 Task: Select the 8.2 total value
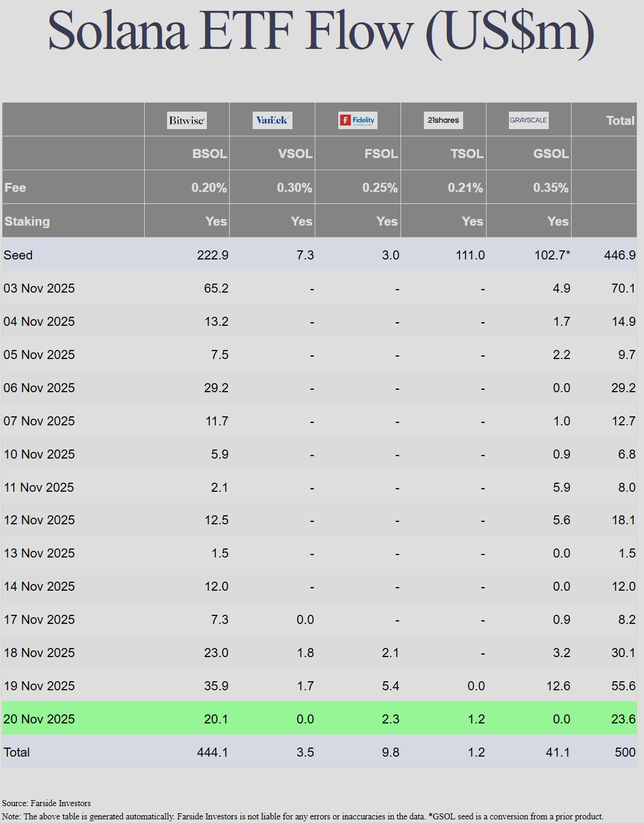(627, 620)
